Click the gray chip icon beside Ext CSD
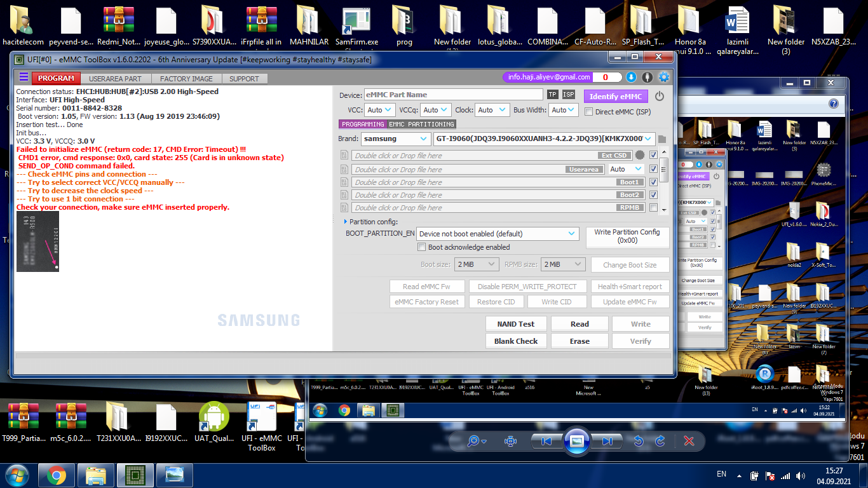 click(x=640, y=154)
